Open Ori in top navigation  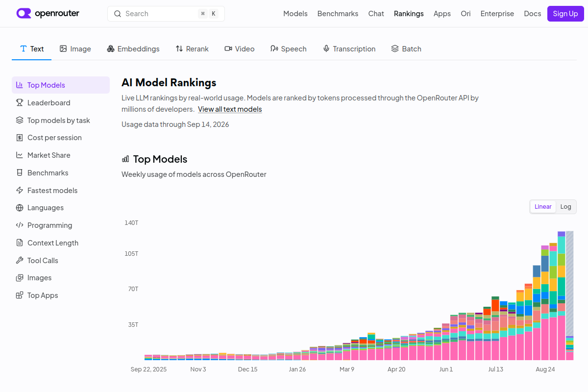(x=465, y=14)
